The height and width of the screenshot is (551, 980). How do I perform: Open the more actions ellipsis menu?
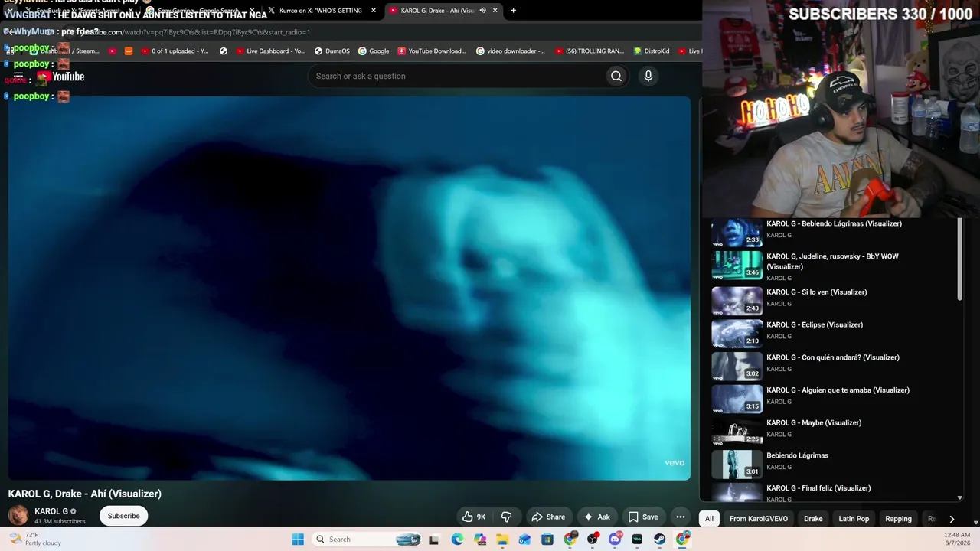tap(681, 517)
